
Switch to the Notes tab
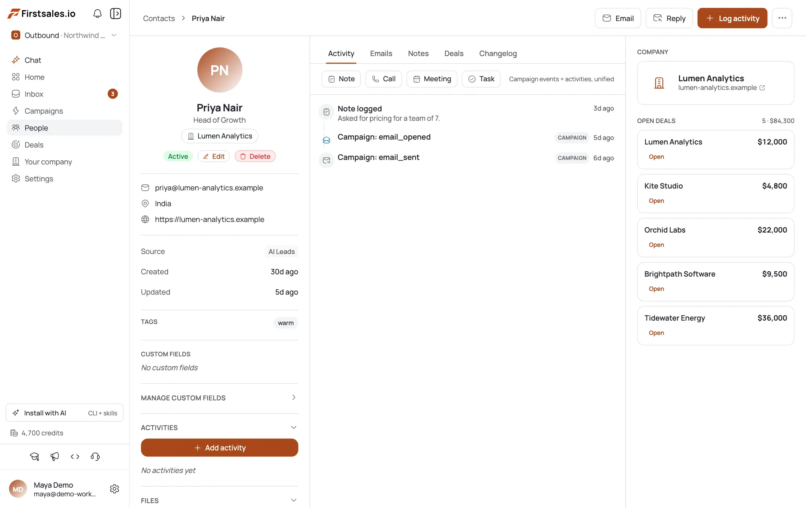coord(418,53)
